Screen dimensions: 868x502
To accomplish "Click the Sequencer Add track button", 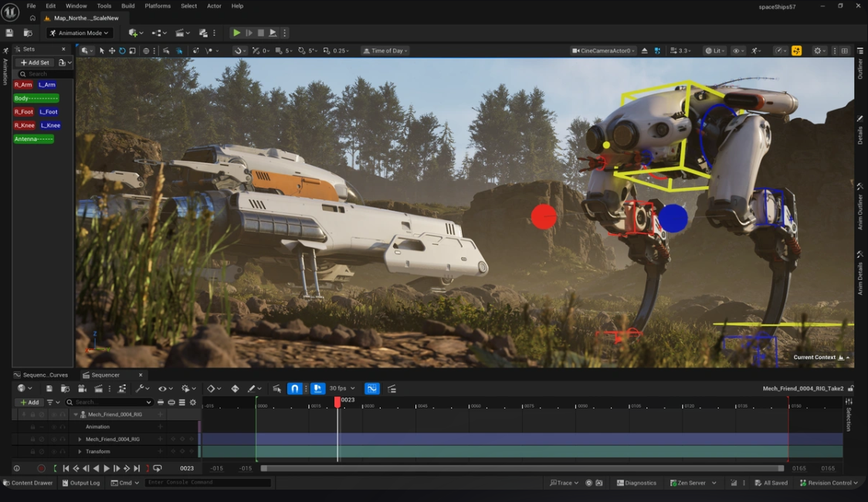I will [29, 402].
